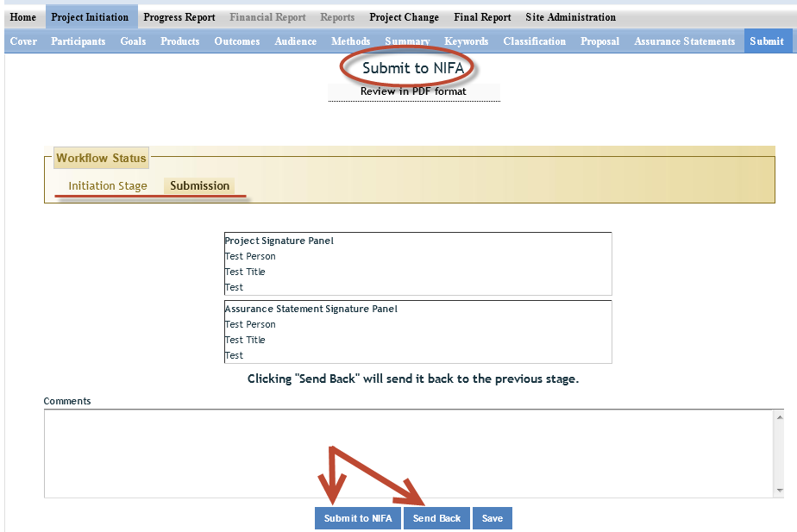Viewport: 797px width, 532px height.
Task: Switch to the Methods tab
Action: pos(350,41)
